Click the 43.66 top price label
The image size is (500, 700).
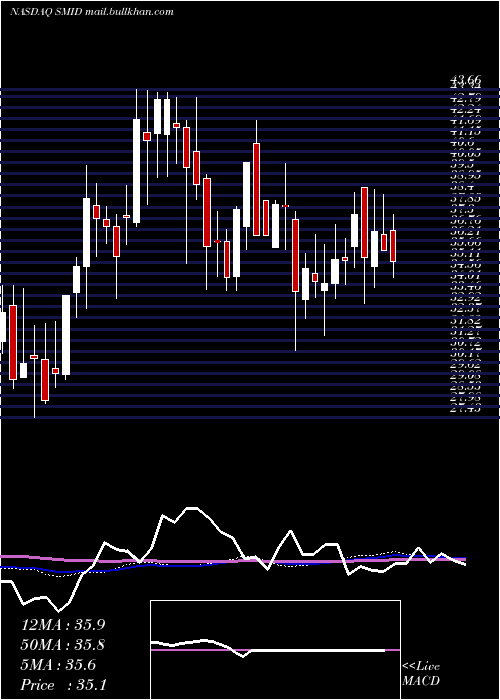pyautogui.click(x=466, y=80)
